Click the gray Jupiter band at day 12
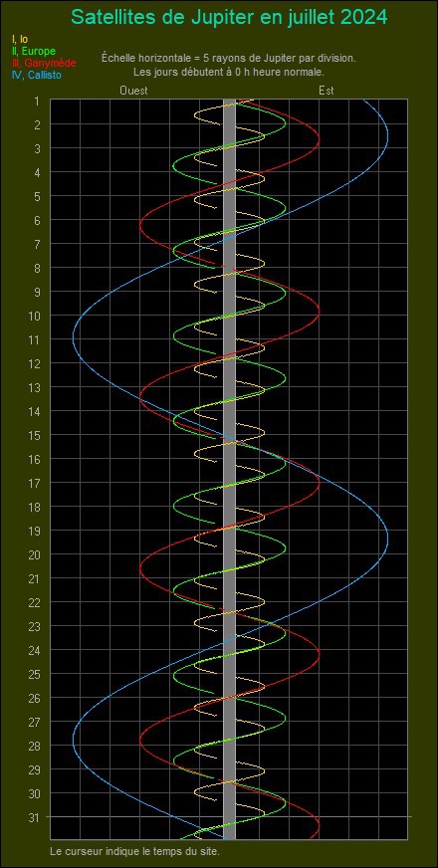This screenshot has width=438, height=868. coord(229,363)
